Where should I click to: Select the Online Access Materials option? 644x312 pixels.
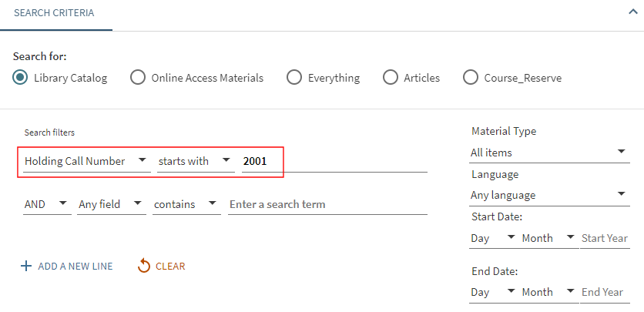pos(138,78)
